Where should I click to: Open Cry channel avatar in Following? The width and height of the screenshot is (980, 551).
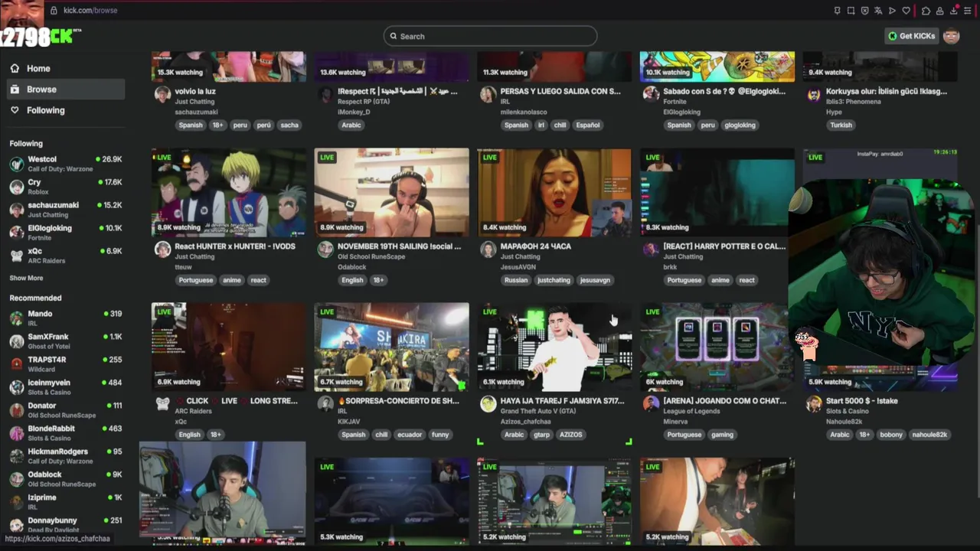tap(16, 187)
